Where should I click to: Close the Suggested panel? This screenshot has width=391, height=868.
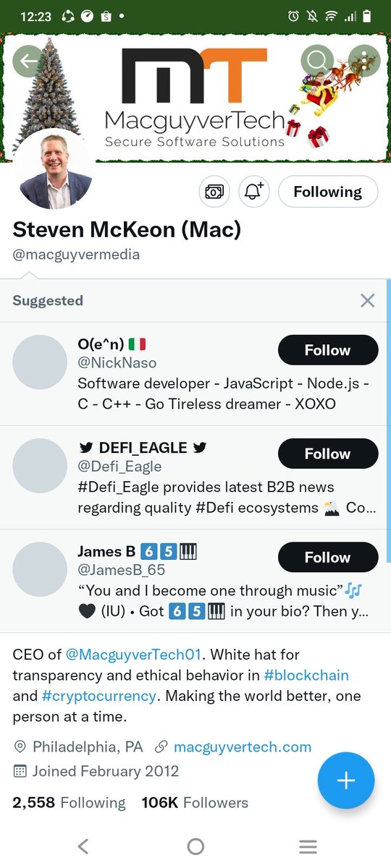[368, 301]
